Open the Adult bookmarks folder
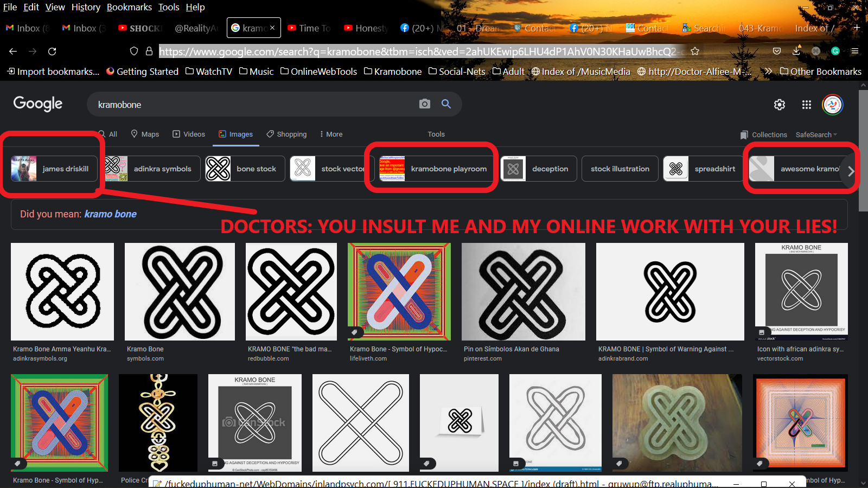The image size is (868, 488). 508,72
